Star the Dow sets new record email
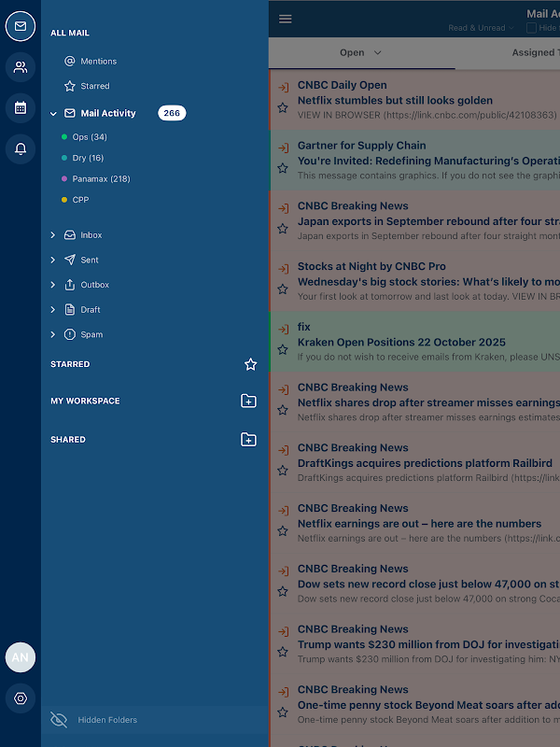The height and width of the screenshot is (747, 560). [283, 592]
